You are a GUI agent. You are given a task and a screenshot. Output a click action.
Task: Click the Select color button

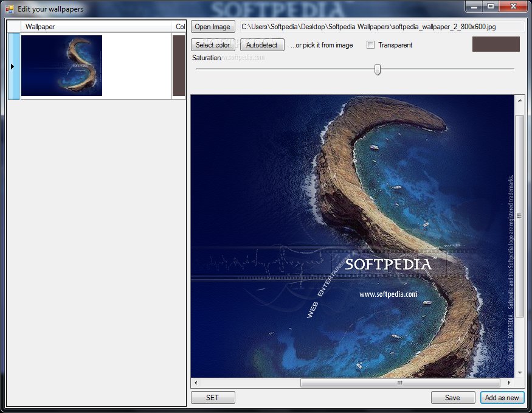click(x=213, y=45)
